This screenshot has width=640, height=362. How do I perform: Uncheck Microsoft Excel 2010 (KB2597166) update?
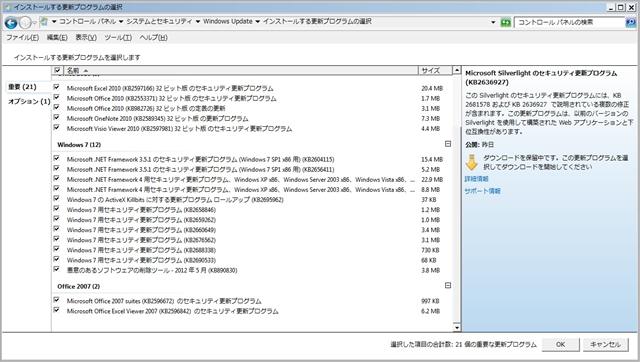pos(56,87)
